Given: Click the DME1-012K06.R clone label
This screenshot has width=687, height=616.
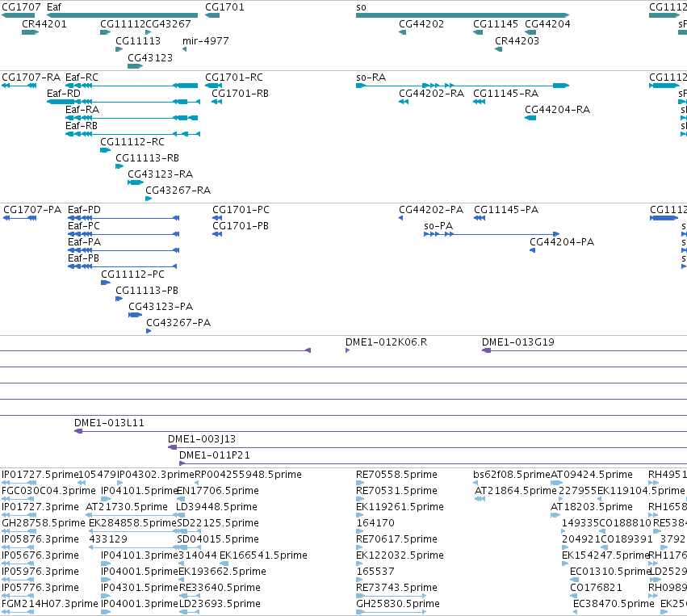Looking at the screenshot, I should pyautogui.click(x=387, y=342).
